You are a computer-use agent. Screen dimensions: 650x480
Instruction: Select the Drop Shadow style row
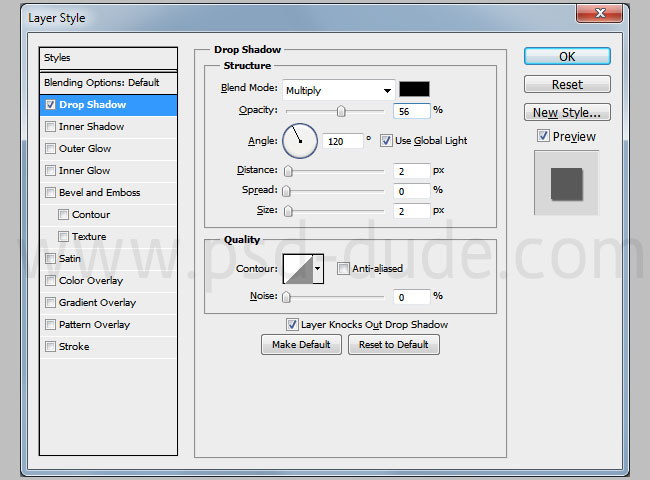(x=108, y=105)
